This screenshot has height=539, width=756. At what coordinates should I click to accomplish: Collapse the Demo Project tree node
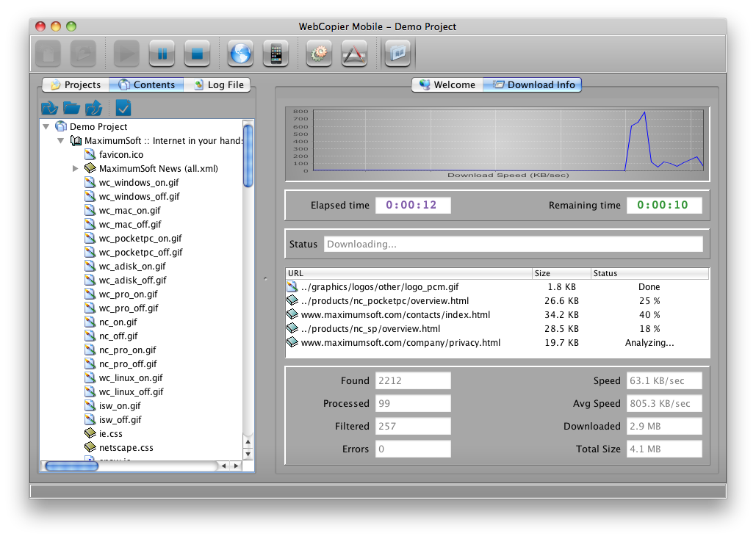(47, 126)
